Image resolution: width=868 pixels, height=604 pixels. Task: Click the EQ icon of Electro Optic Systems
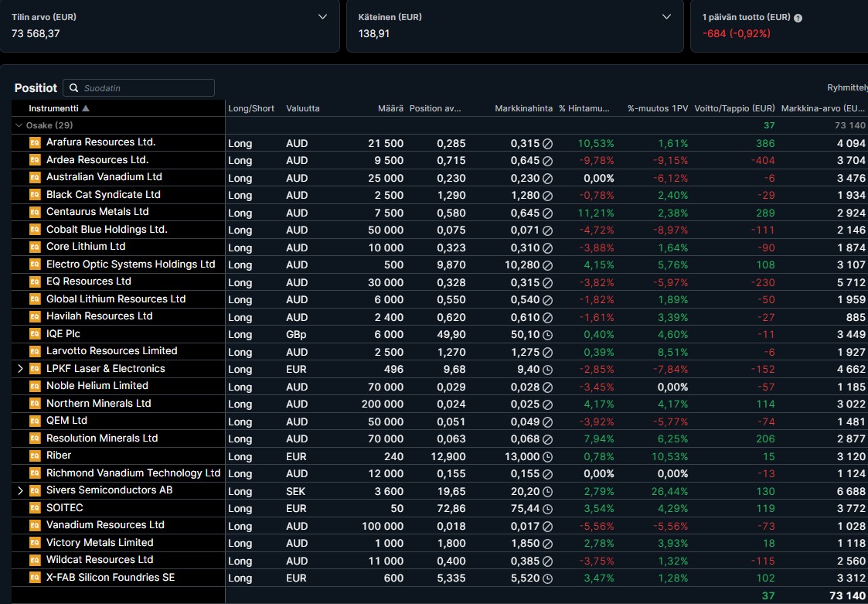pos(35,264)
